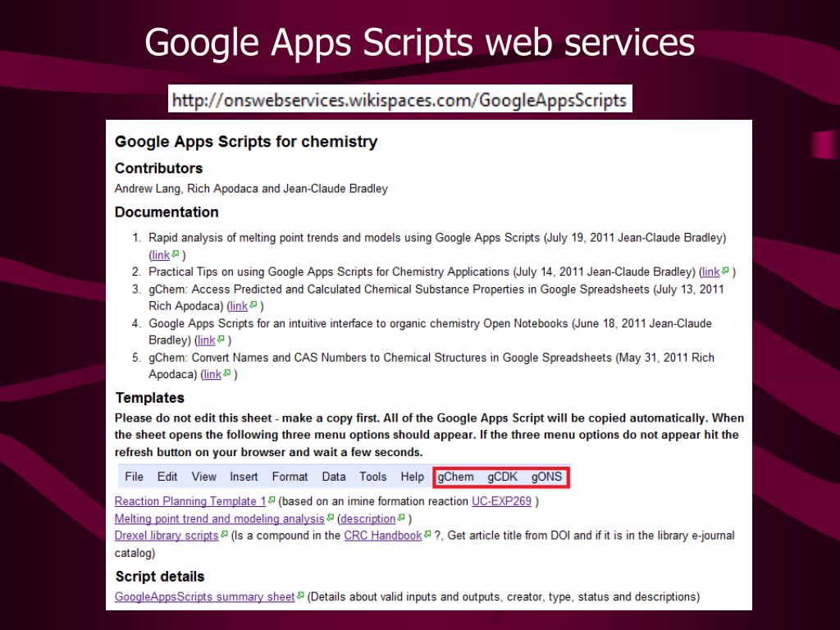Open the gChem menu
Image resolution: width=840 pixels, height=630 pixels.
pyautogui.click(x=455, y=477)
